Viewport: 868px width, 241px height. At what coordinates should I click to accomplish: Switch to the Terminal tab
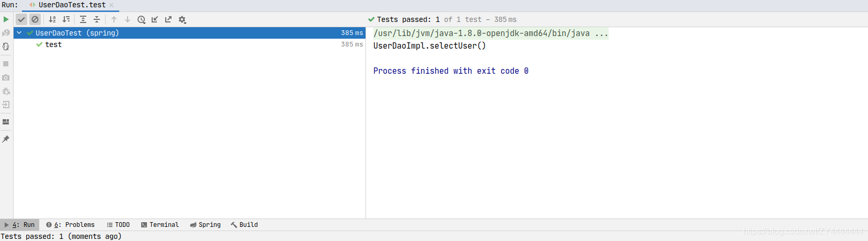tap(160, 225)
